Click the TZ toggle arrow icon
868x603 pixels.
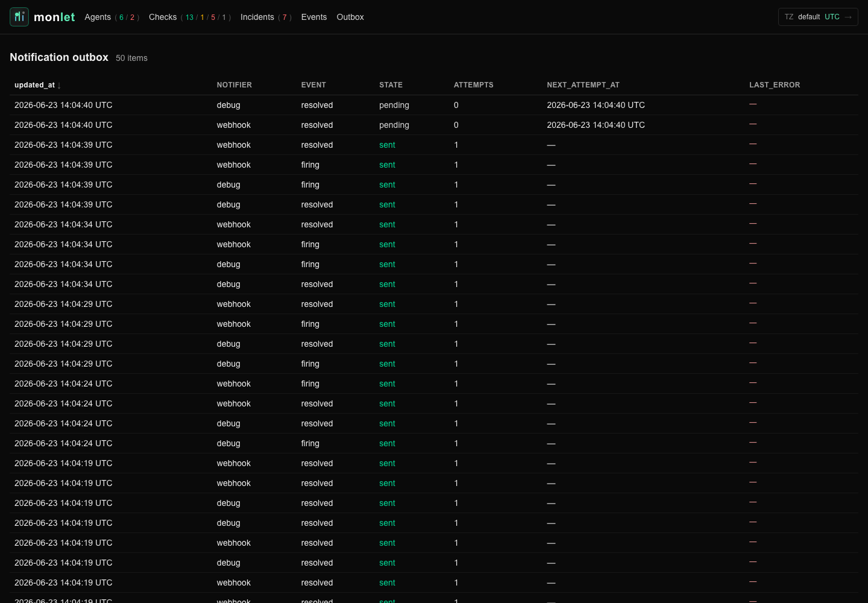[848, 17]
